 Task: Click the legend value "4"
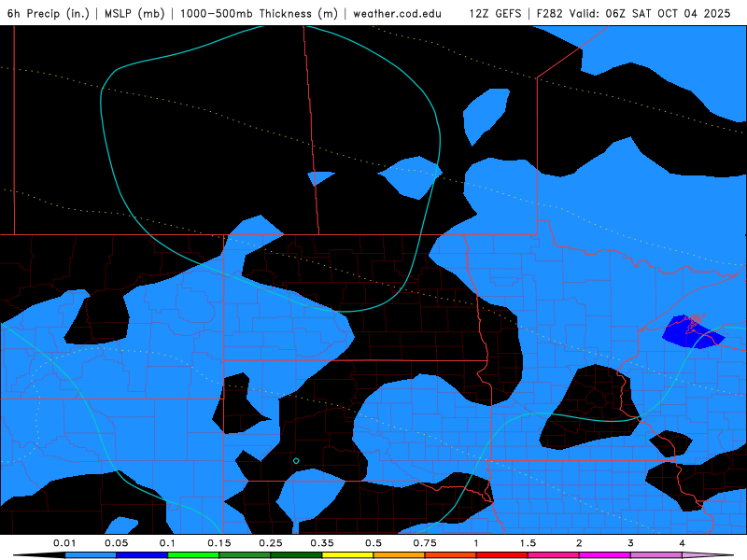[x=683, y=543]
